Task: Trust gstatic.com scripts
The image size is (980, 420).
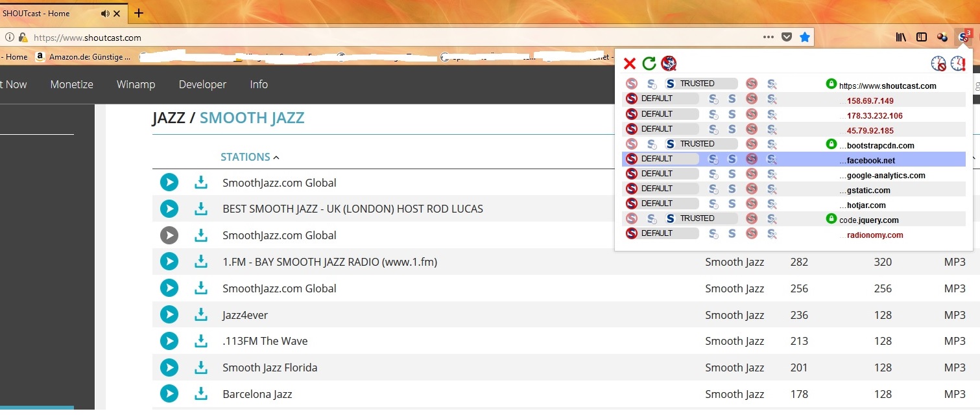Action: pyautogui.click(x=732, y=189)
